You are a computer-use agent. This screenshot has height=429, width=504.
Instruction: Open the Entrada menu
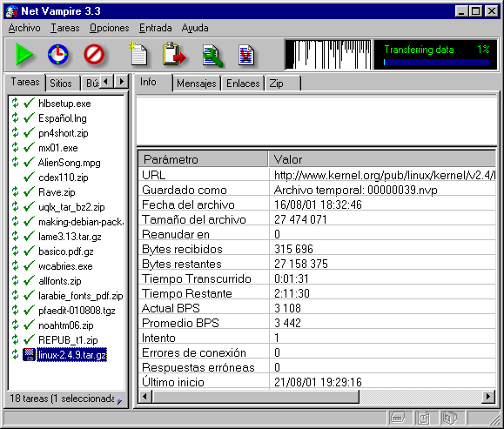click(x=155, y=28)
